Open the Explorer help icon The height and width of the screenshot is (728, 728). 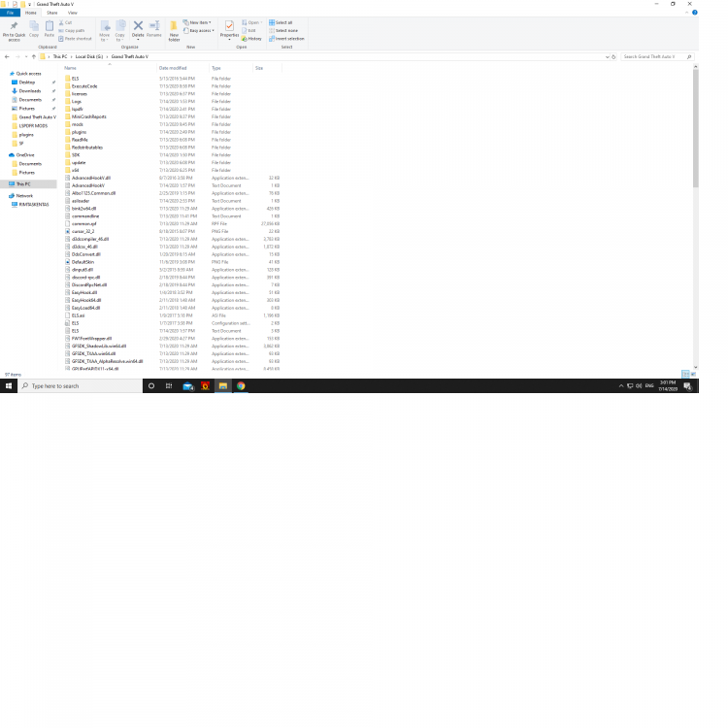695,13
